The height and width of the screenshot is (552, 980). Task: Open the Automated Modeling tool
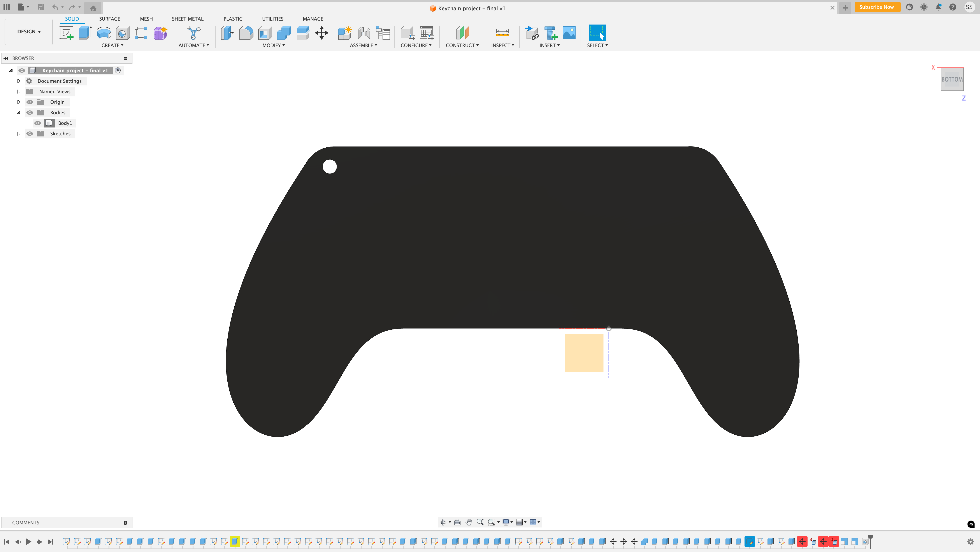(x=193, y=33)
